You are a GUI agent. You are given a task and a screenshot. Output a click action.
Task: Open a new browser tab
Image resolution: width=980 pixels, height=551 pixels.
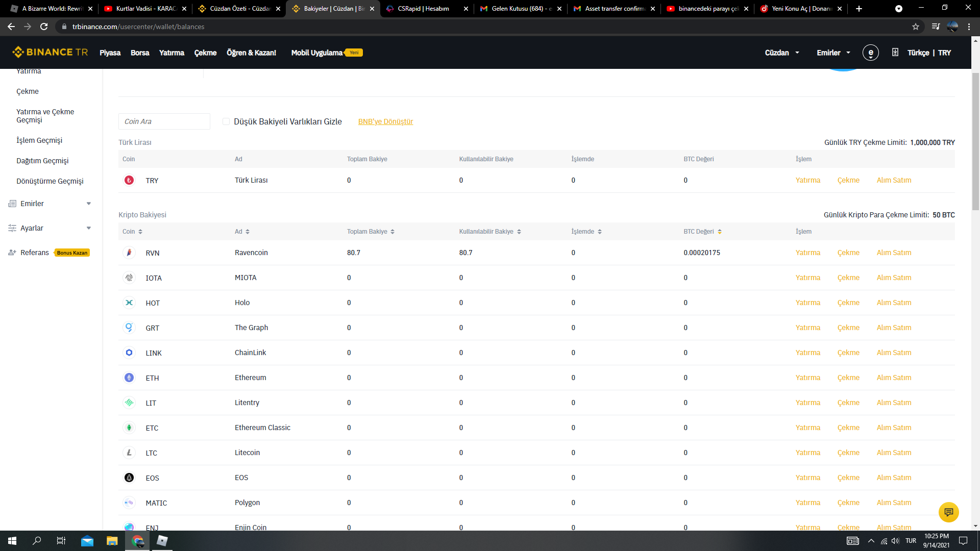[x=859, y=9]
